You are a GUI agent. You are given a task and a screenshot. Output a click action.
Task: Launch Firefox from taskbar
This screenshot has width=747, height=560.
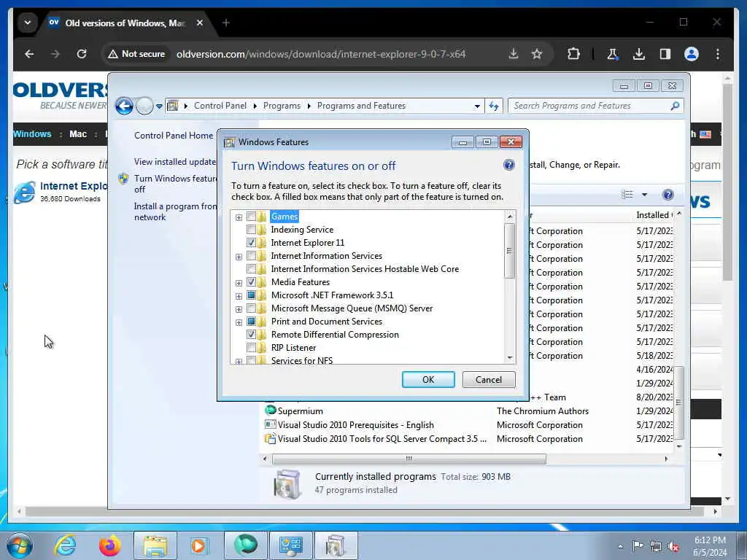pos(109,545)
